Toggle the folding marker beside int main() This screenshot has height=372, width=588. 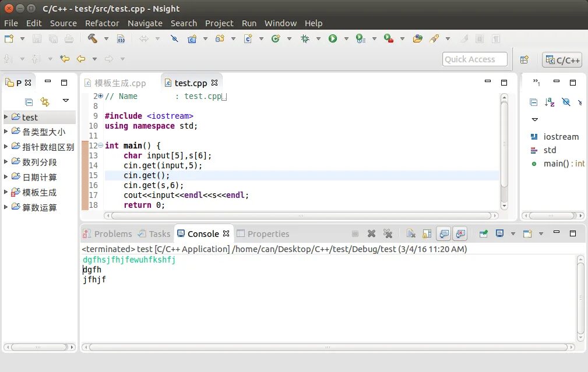(x=100, y=146)
